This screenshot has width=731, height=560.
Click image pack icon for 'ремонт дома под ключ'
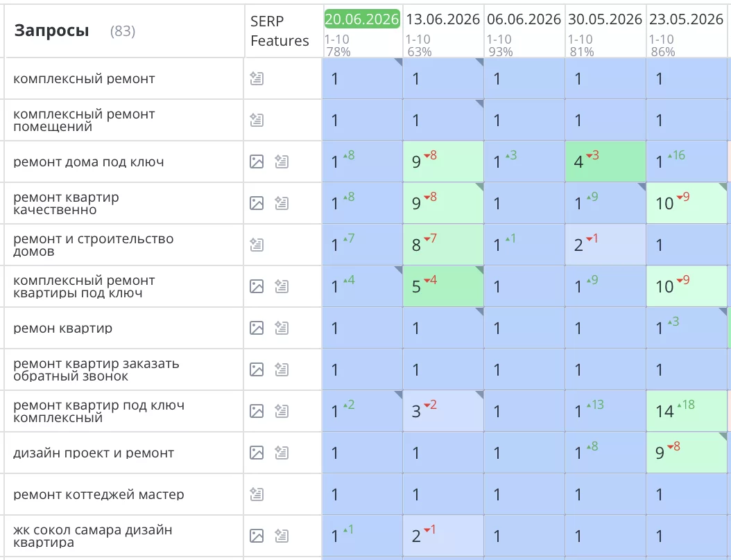pyautogui.click(x=257, y=161)
